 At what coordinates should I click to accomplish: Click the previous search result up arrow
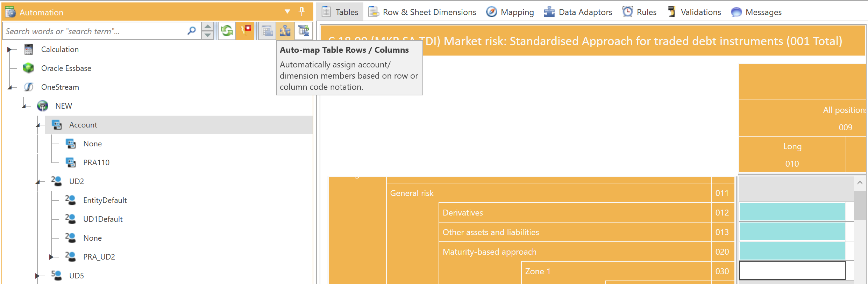(x=208, y=27)
